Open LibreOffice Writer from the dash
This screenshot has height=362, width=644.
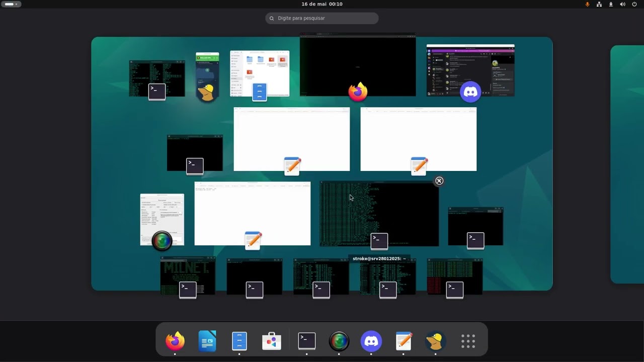tap(207, 341)
